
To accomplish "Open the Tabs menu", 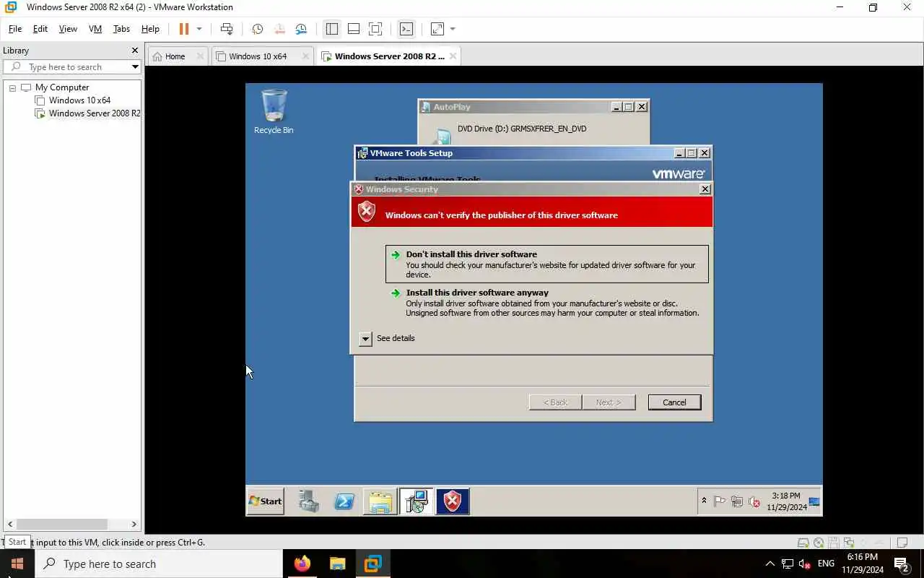I will (x=121, y=29).
